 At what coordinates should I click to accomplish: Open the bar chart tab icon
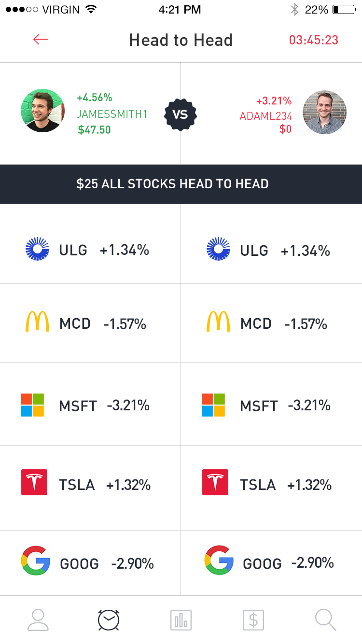coord(181,620)
